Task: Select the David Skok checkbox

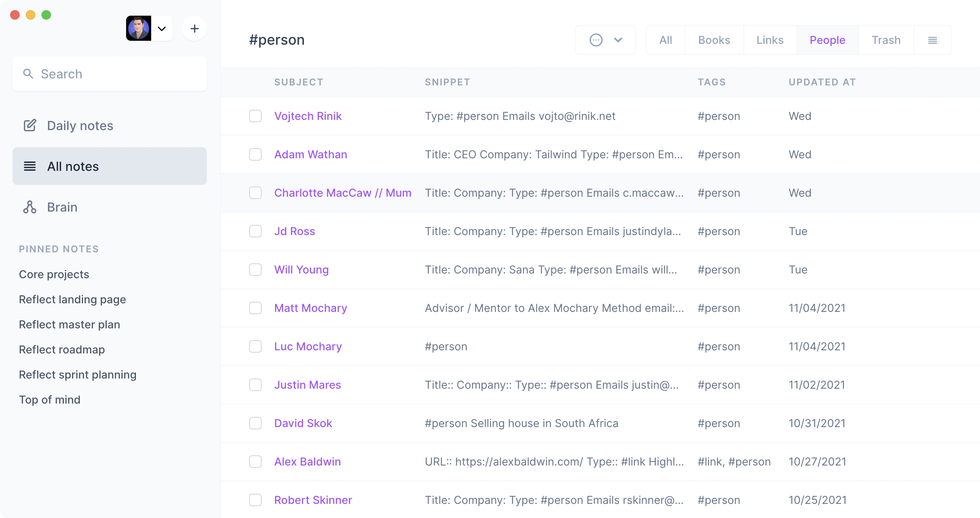Action: tap(255, 423)
